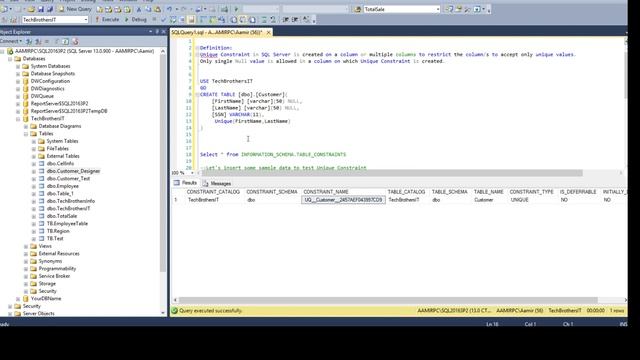Click the Open File folder icon
This screenshot has width=640, height=360.
click(x=31, y=9)
